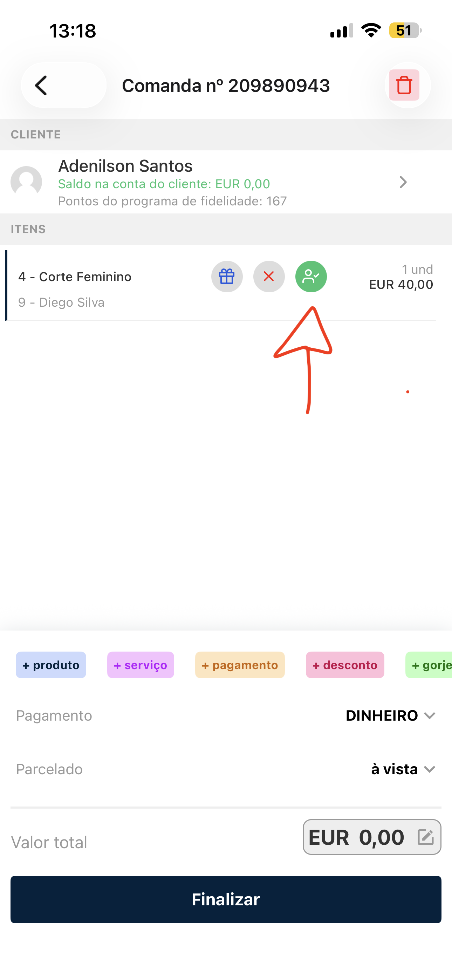Tap the blue gift icon

227,277
